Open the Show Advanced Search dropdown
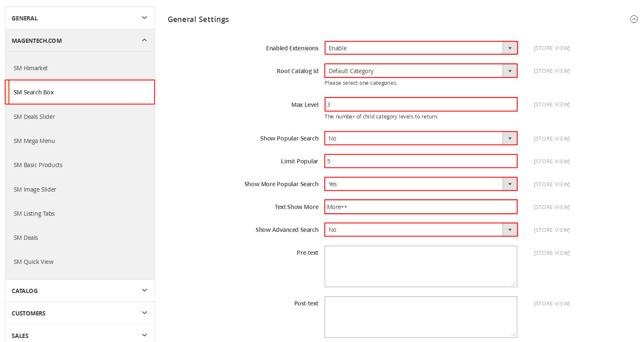Viewport: 644px width, 342px height. [421, 229]
